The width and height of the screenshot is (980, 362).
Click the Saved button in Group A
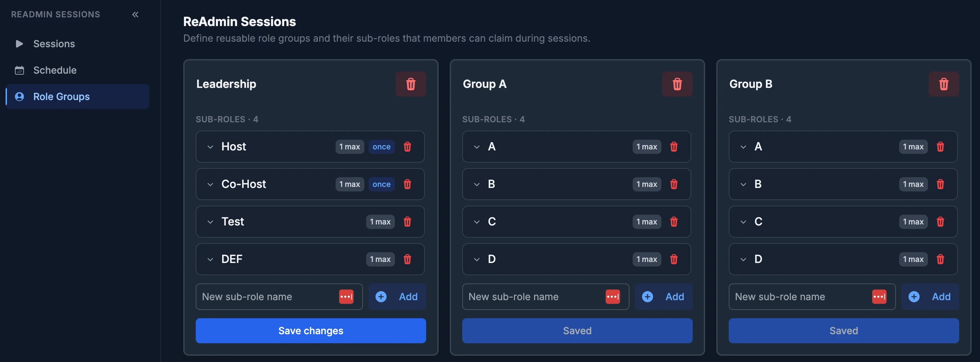point(577,331)
